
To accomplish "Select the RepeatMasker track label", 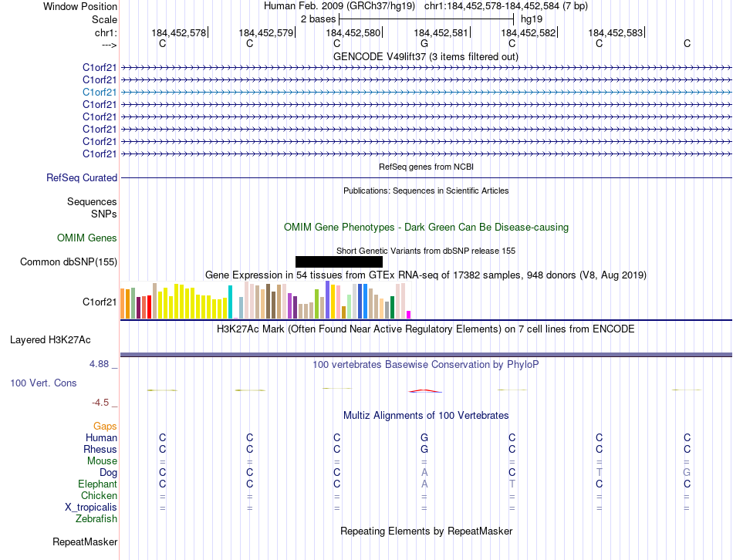I will click(x=84, y=542).
